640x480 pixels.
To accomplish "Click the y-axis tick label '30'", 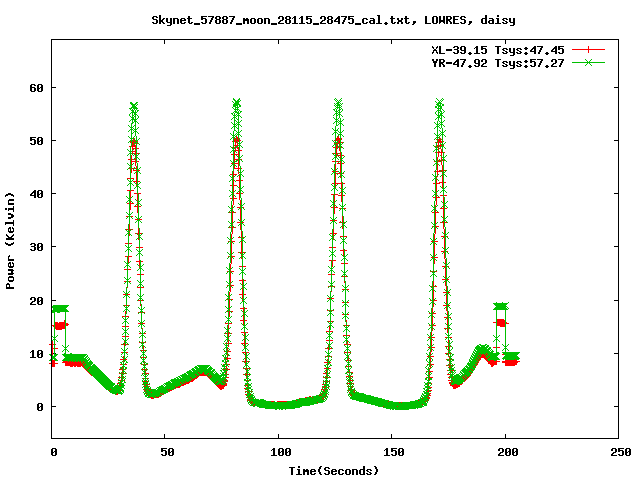I will point(36,247).
